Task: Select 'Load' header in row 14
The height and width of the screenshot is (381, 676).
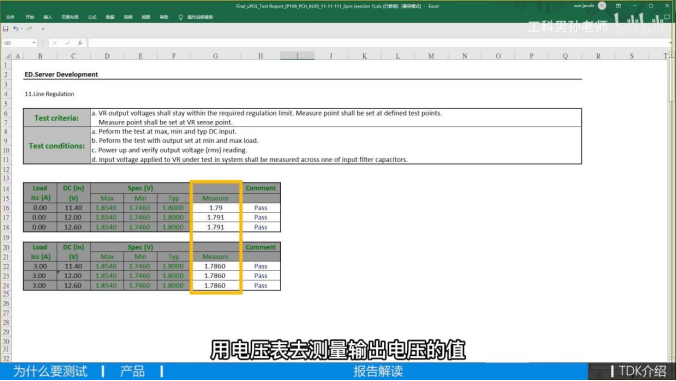Action: [x=40, y=188]
